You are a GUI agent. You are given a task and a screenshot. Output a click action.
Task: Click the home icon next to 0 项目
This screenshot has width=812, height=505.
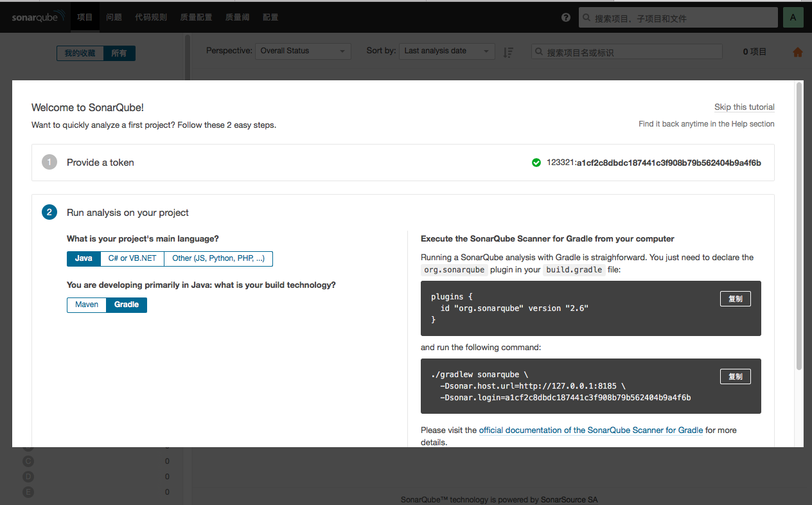[x=798, y=52]
